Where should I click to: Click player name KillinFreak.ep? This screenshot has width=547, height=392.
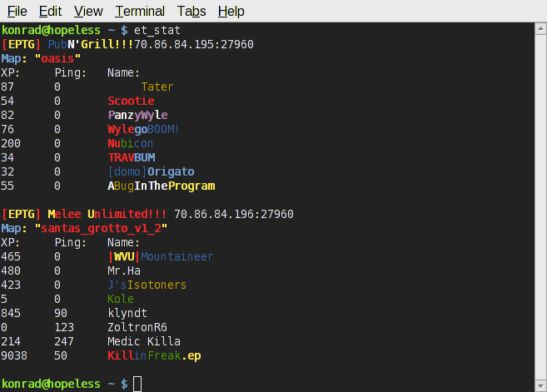click(154, 355)
